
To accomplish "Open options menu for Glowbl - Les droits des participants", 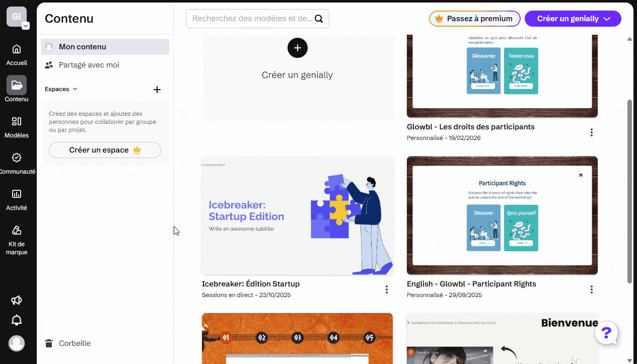I will coord(592,132).
